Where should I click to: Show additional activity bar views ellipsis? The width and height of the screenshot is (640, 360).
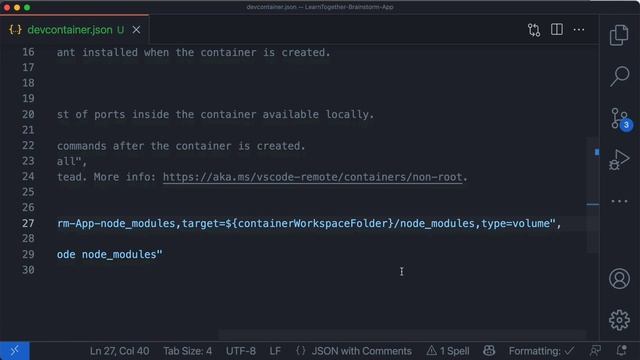[619, 201]
